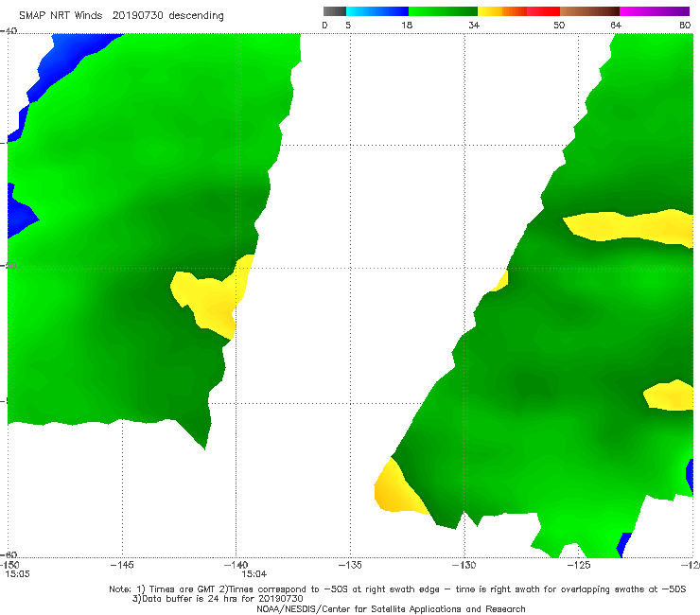Click the "18" label under the color scale
Image resolution: width=700 pixels, height=615 pixels.
click(407, 25)
